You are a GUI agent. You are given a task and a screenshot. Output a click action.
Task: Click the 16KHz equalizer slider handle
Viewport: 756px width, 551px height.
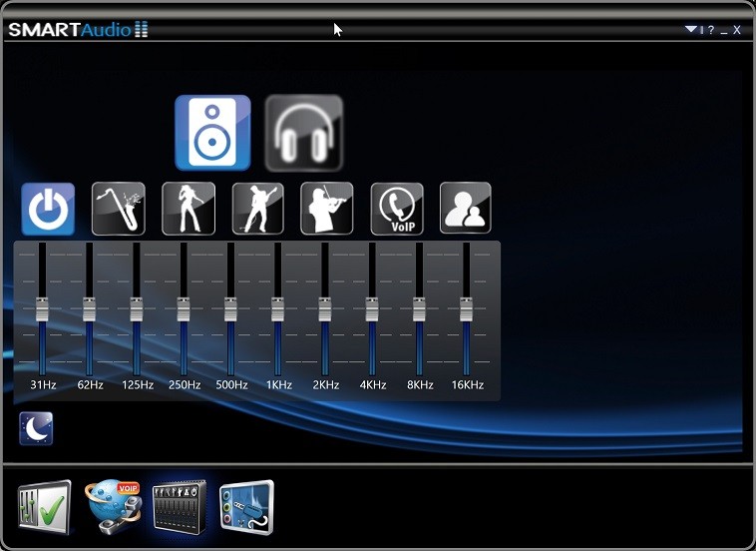click(466, 309)
